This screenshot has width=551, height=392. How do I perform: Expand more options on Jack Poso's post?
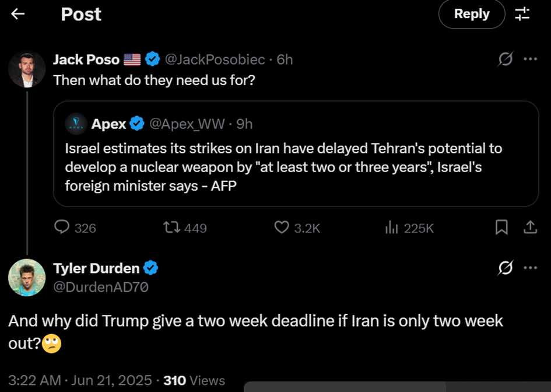coord(530,59)
